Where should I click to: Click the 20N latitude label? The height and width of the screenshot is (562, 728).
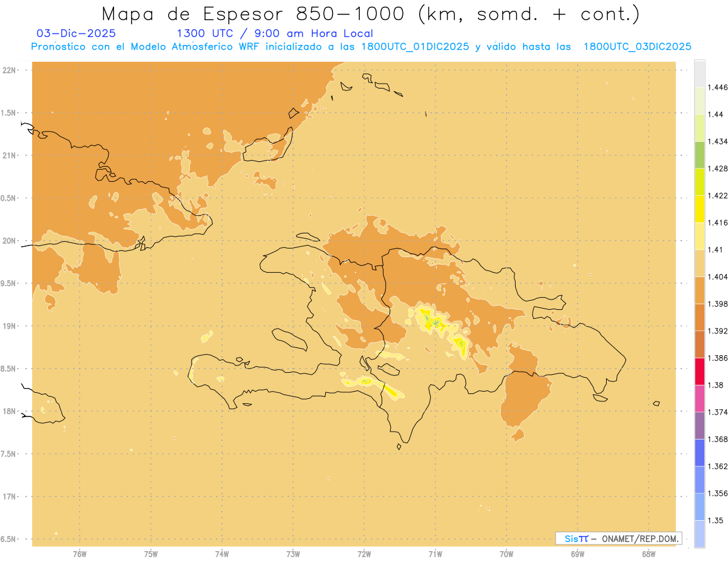(x=10, y=241)
